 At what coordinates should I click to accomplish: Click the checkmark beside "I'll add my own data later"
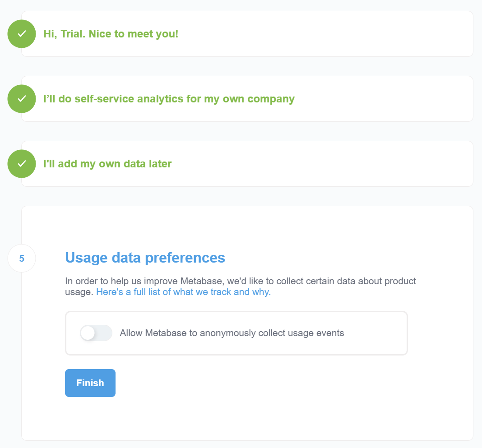point(22,164)
